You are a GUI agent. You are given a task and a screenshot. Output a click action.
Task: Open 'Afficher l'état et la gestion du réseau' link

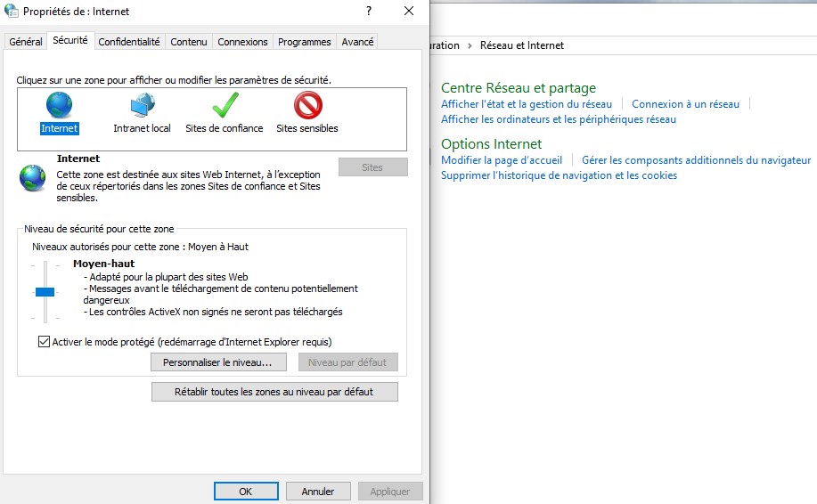[x=527, y=104]
